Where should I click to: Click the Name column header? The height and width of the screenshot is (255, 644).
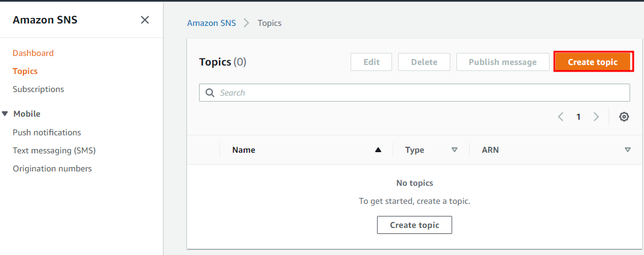pyautogui.click(x=244, y=150)
